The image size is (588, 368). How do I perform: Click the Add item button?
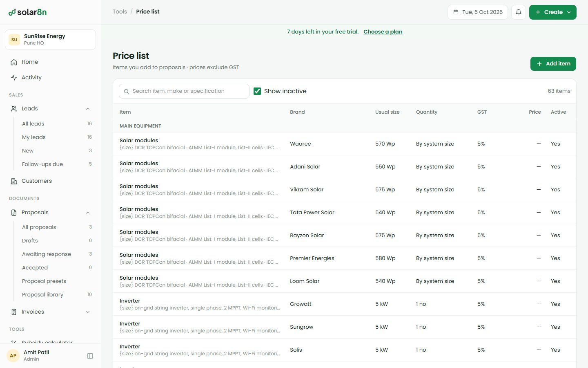click(553, 64)
